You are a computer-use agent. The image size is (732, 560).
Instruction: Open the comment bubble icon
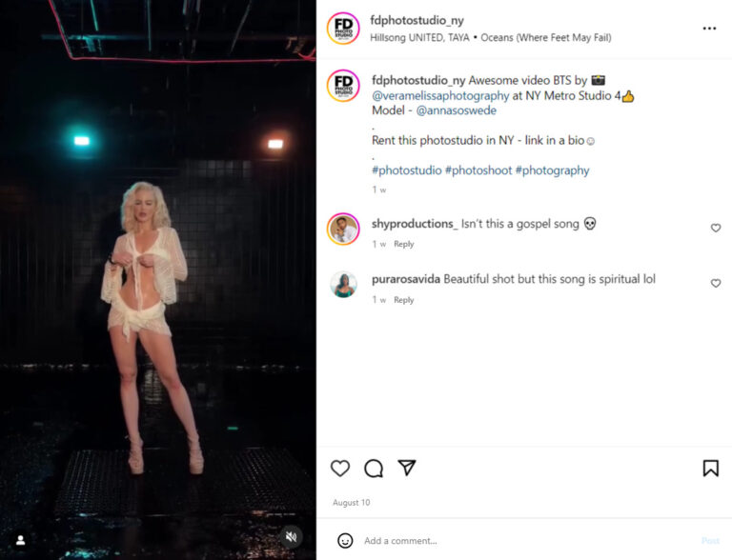pyautogui.click(x=374, y=468)
